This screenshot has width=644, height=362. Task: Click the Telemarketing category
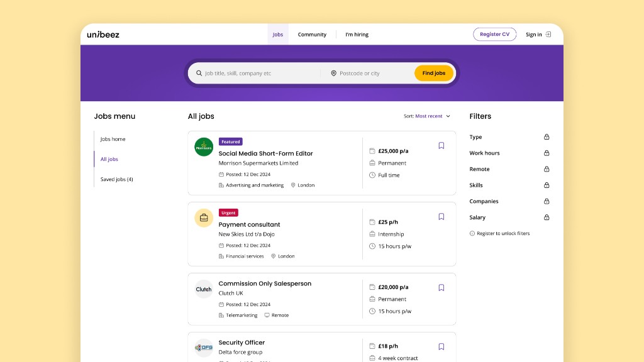(x=241, y=315)
